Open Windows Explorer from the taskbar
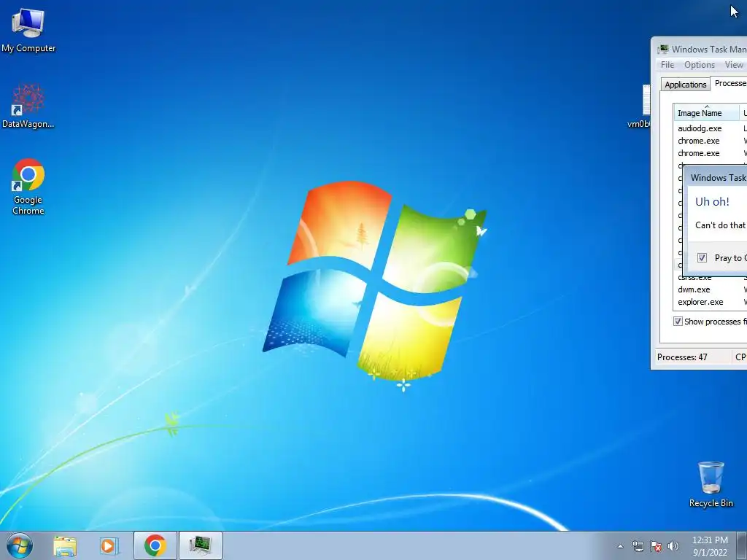 (65, 545)
